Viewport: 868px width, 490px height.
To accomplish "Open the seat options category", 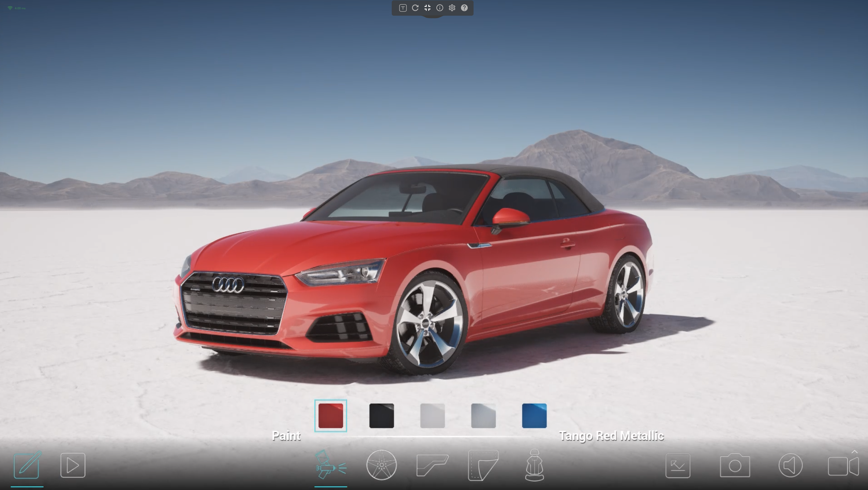I will point(534,465).
